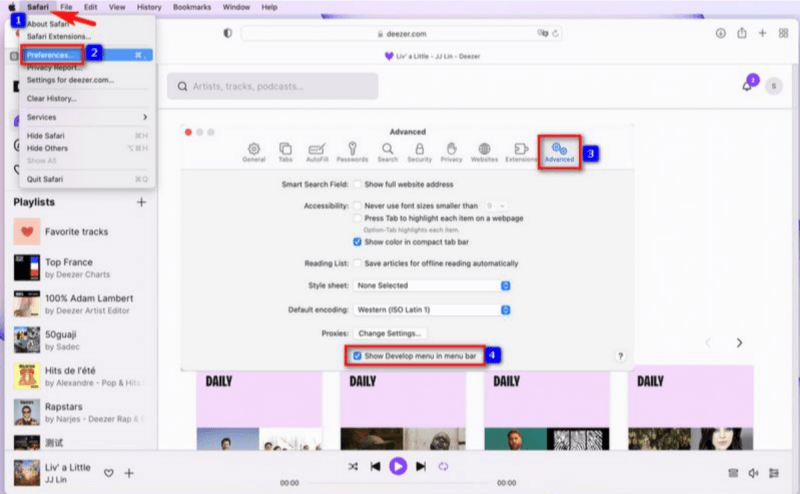The height and width of the screenshot is (494, 800).
Task: Click the translate icon in address bar
Action: coord(542,33)
